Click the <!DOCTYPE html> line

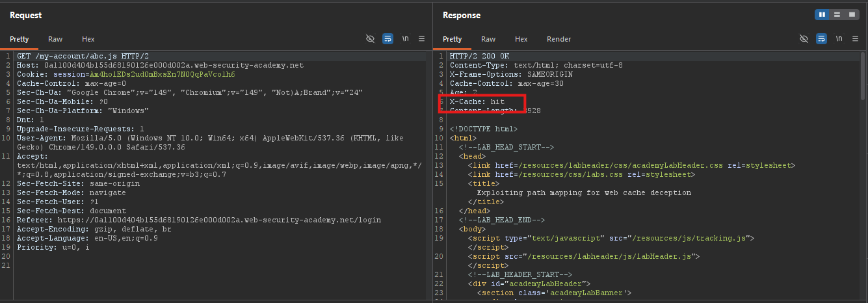[484, 129]
